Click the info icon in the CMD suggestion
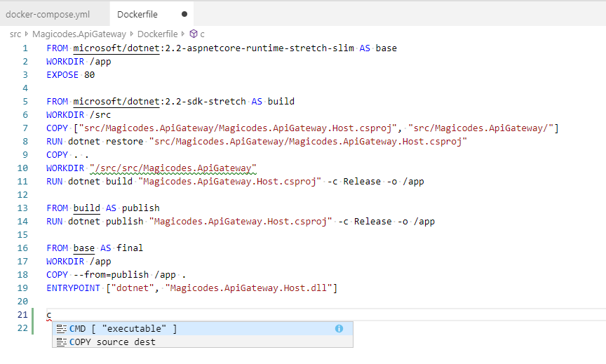The width and height of the screenshot is (606, 364). click(x=339, y=328)
